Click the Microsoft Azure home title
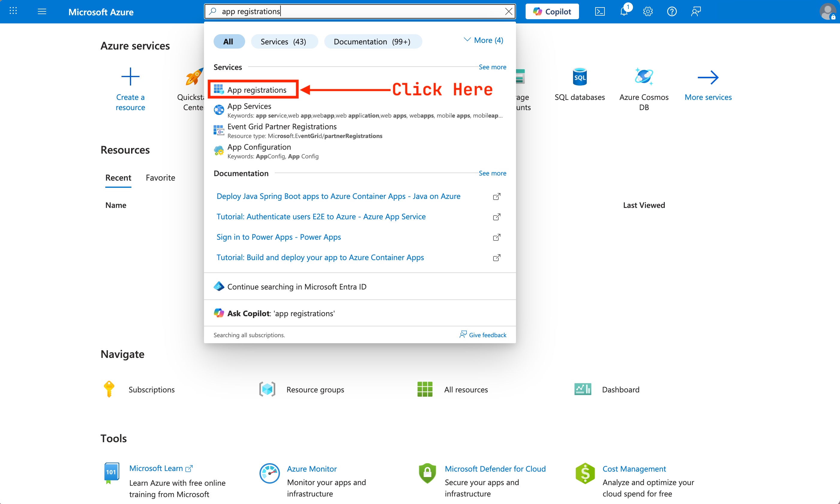The image size is (840, 504). pos(101,12)
